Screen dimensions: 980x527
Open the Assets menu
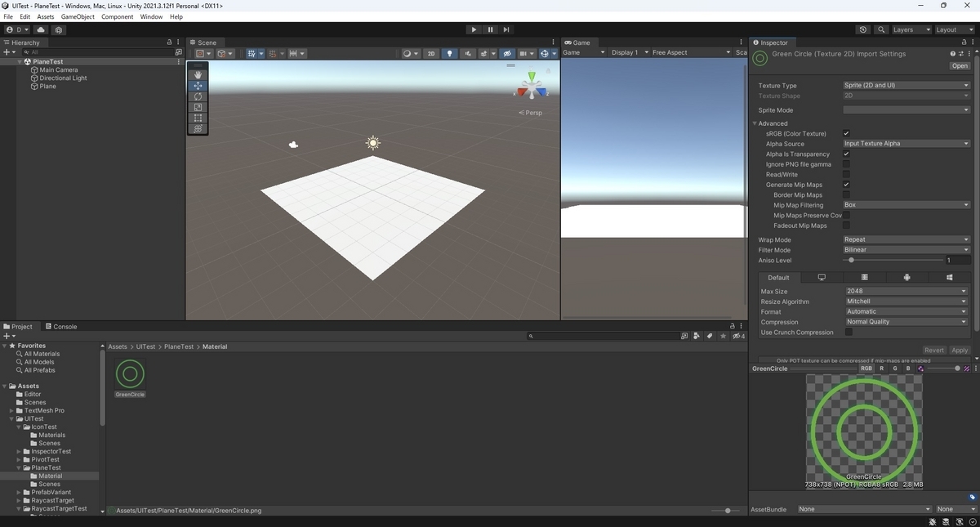[46, 16]
